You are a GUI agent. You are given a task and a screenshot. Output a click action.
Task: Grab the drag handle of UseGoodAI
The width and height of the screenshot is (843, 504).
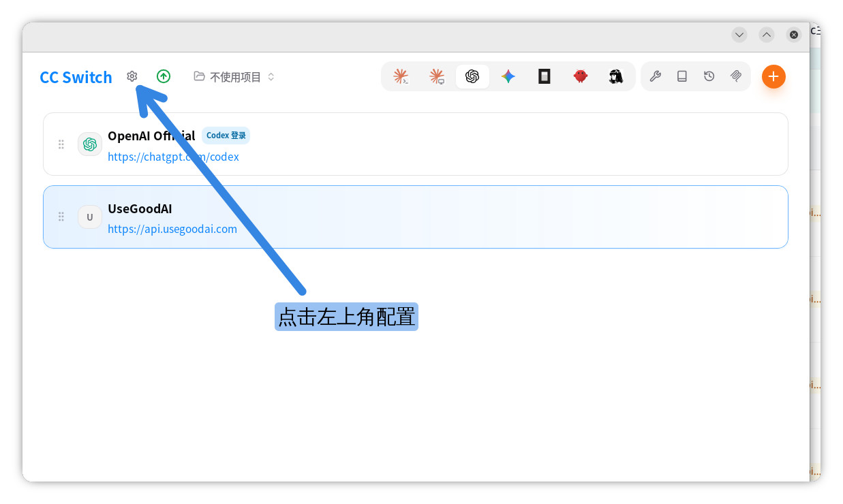coord(61,217)
